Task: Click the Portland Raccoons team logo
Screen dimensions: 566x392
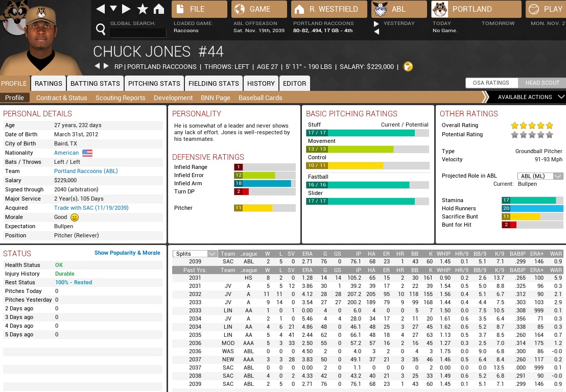Action: point(440,9)
